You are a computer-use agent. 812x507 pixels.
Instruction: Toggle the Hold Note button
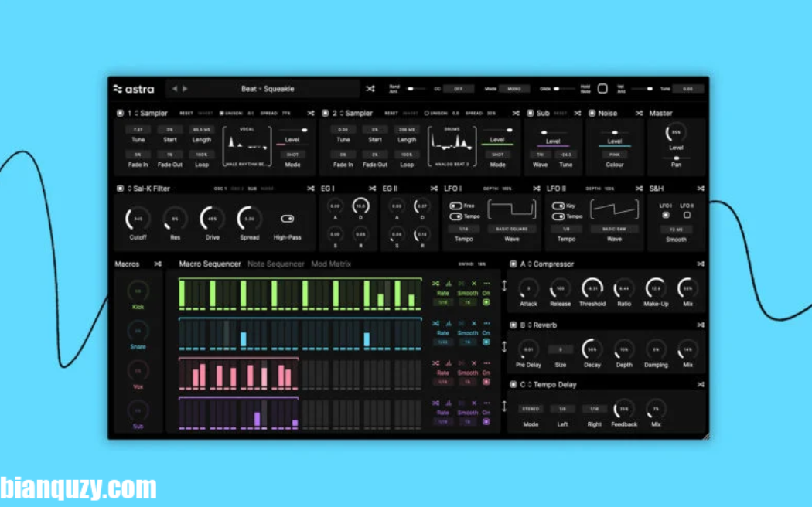(602, 89)
